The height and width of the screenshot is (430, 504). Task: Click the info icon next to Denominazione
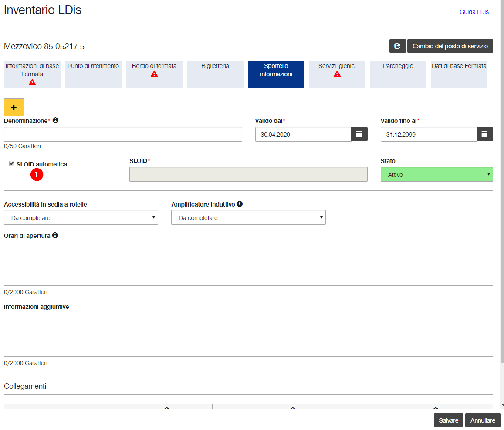tap(56, 120)
